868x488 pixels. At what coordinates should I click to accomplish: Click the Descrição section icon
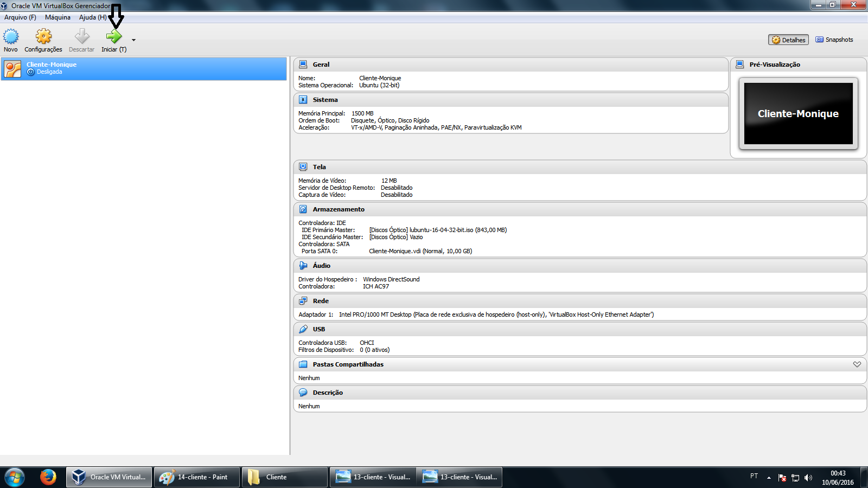tap(303, 393)
